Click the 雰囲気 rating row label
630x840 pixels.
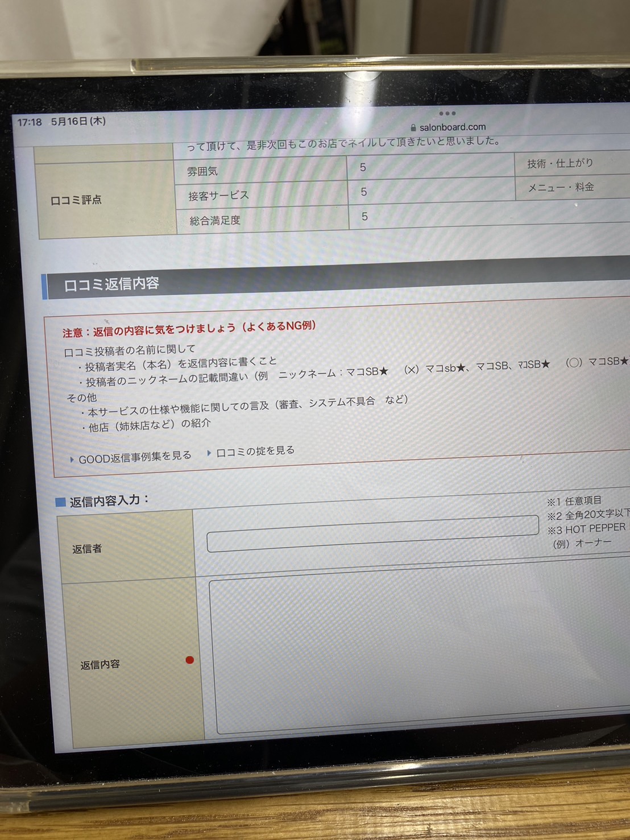tap(202, 171)
